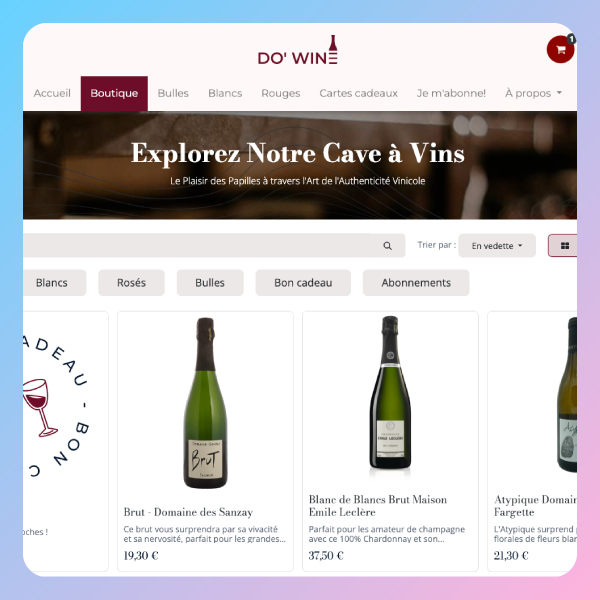600x600 pixels.
Task: Filter by Rosés category
Action: pos(131,283)
